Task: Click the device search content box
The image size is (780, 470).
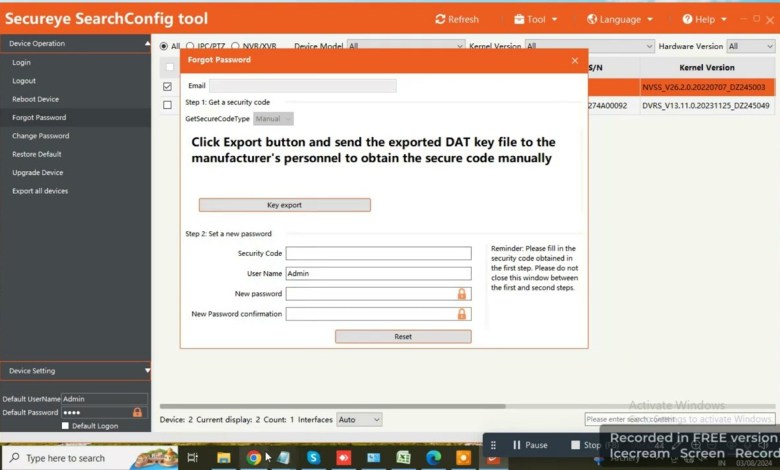Action: (x=680, y=419)
